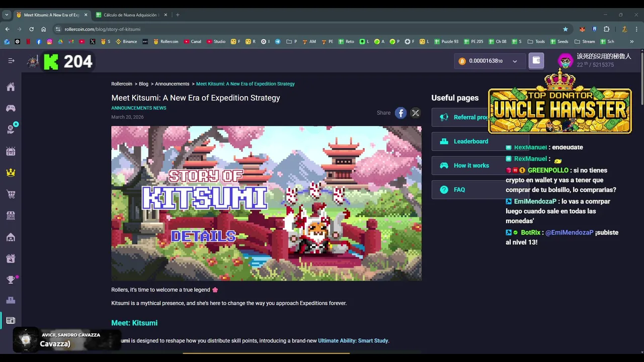Click the March 20, 2026 date text
Screen dimensions: 644x362
tap(127, 117)
